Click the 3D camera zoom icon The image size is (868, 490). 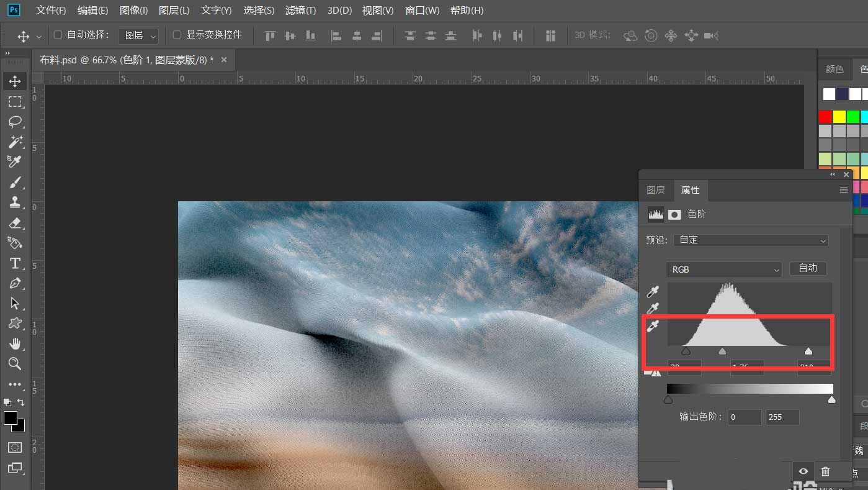pos(712,36)
